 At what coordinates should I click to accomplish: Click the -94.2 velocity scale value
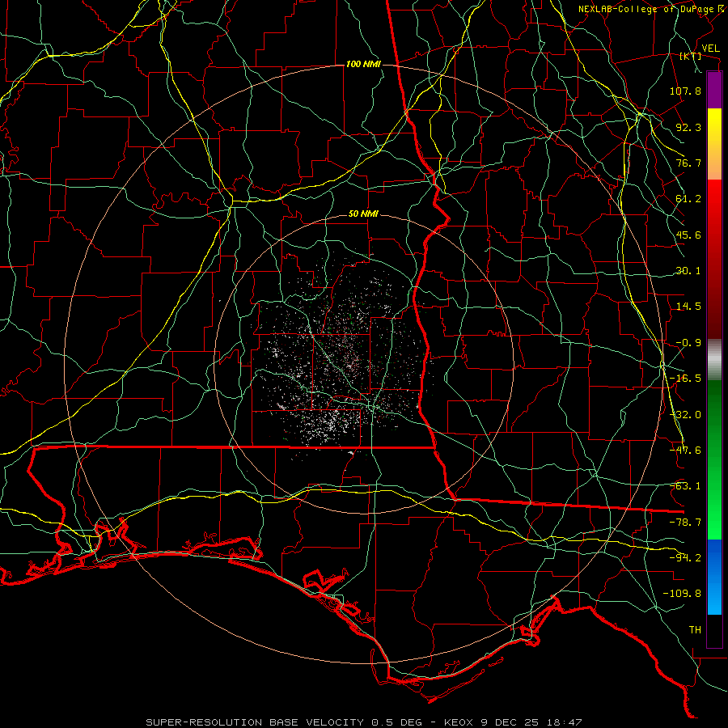(685, 558)
